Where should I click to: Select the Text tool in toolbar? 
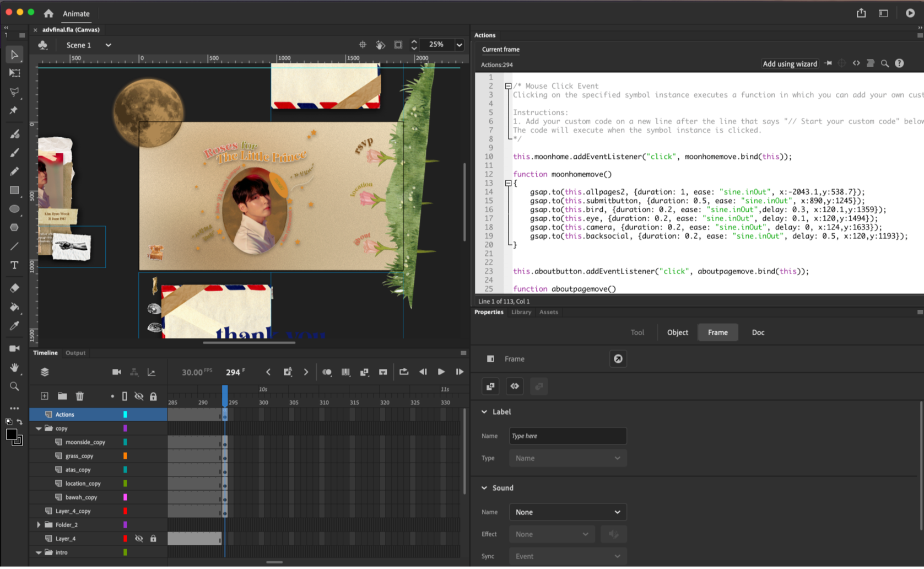[x=14, y=265]
